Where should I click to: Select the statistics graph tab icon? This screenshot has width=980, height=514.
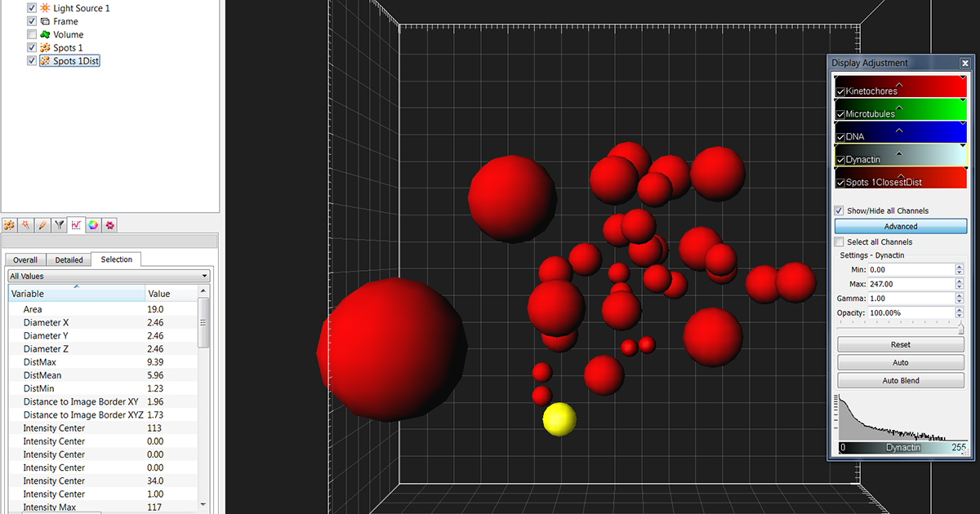76,224
